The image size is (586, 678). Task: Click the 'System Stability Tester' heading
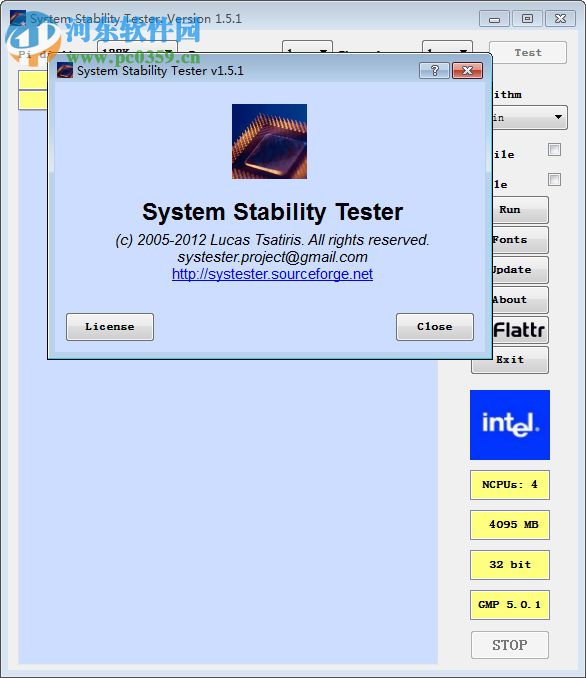point(272,212)
